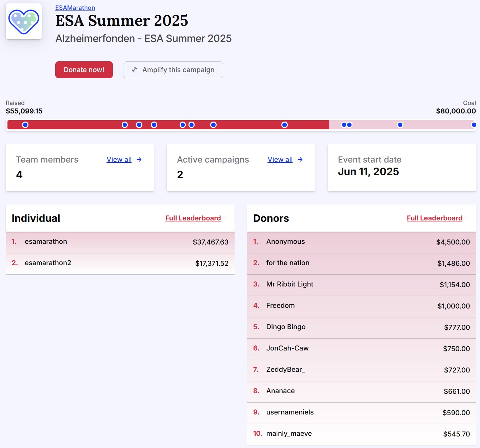Click the Donors leaderboard heading

tap(271, 218)
